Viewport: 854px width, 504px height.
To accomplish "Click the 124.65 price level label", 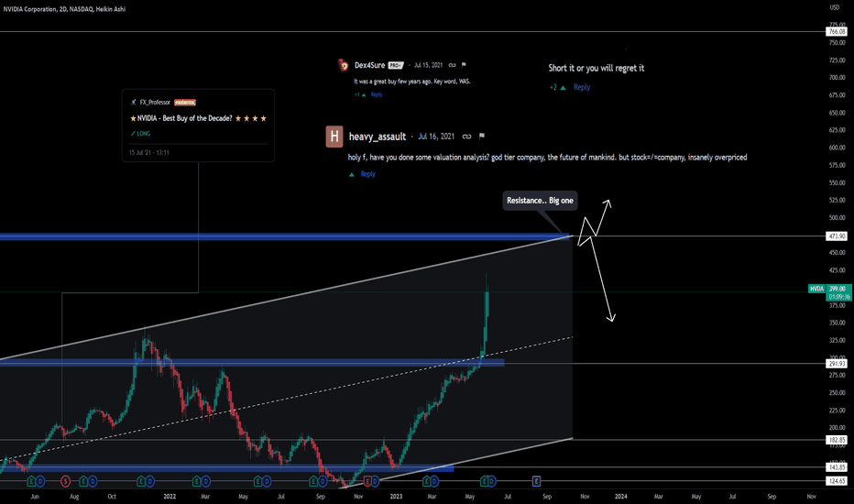I will click(837, 481).
